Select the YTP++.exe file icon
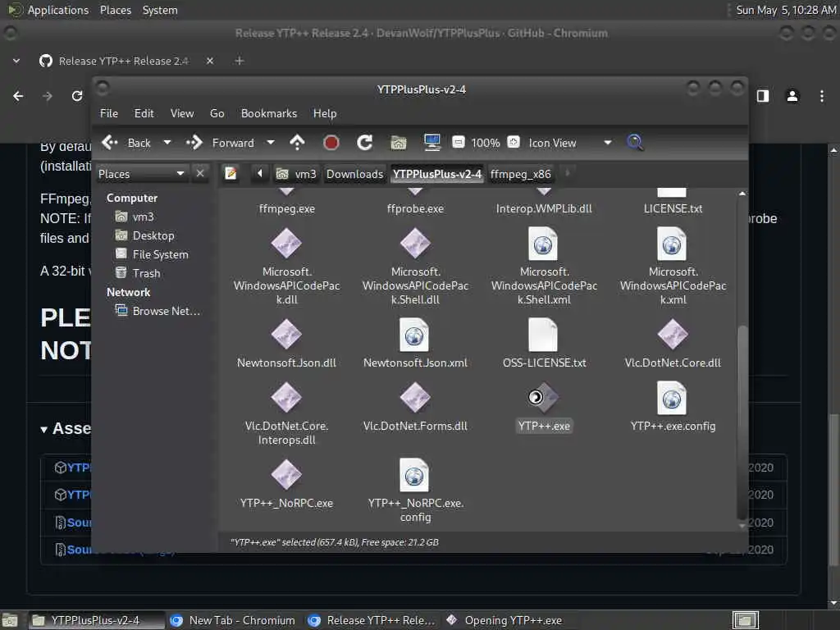Viewport: 840px width, 630px height. pyautogui.click(x=543, y=398)
